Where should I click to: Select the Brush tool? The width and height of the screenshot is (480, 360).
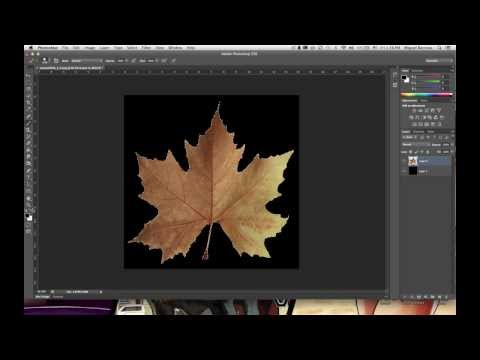[x=29, y=123]
